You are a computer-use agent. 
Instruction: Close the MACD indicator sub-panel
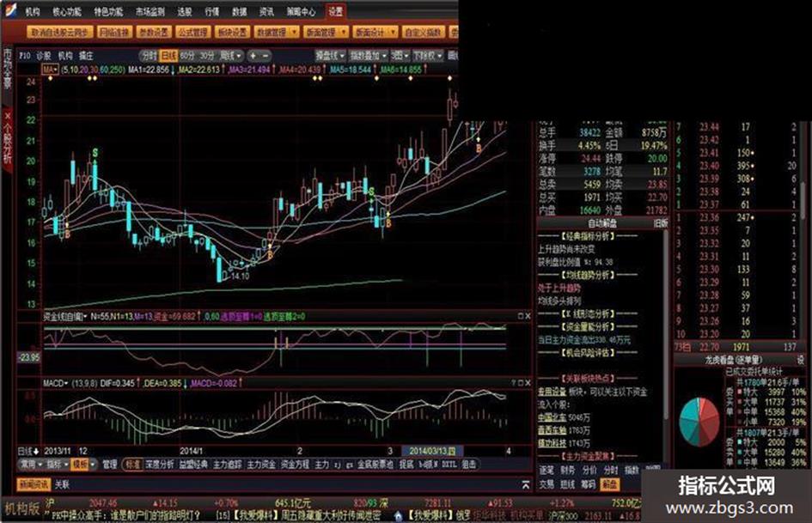tap(528, 383)
